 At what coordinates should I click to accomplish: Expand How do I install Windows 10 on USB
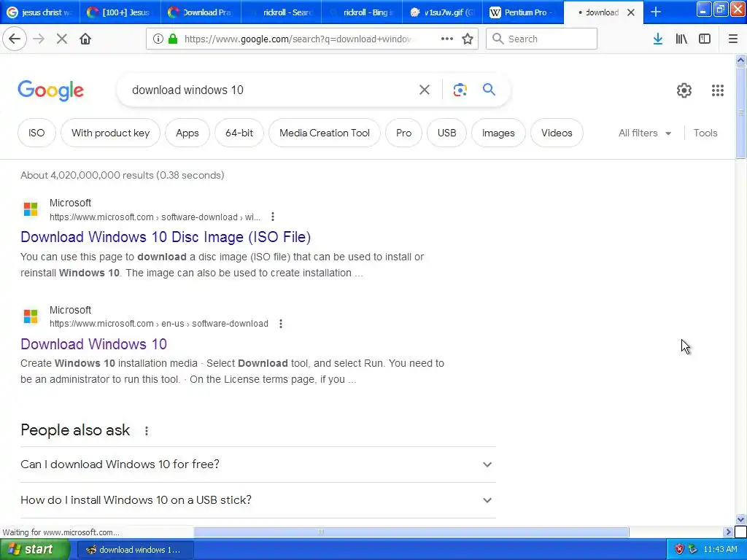click(258, 500)
